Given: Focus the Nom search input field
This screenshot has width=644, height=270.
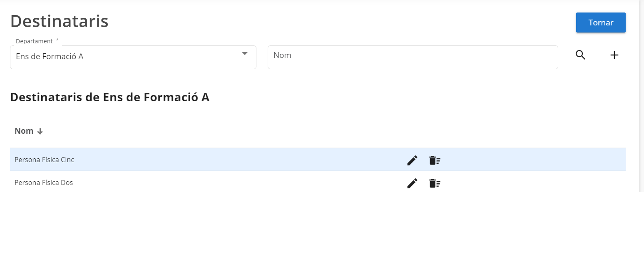Looking at the screenshot, I should point(412,57).
